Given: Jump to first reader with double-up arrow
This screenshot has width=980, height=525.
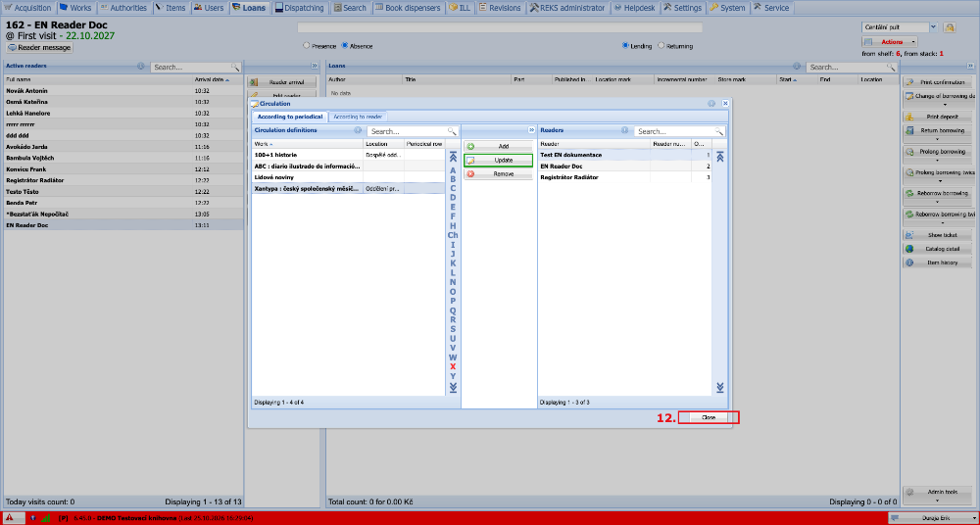Looking at the screenshot, I should tap(720, 158).
